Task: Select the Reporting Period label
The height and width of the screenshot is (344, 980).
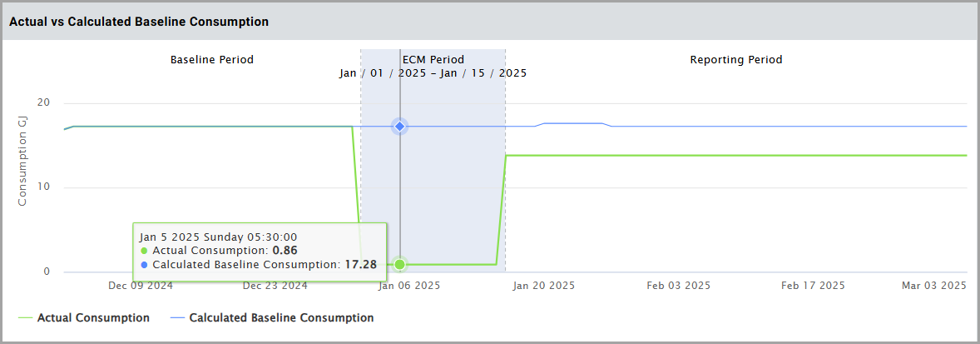Action: pos(736,60)
